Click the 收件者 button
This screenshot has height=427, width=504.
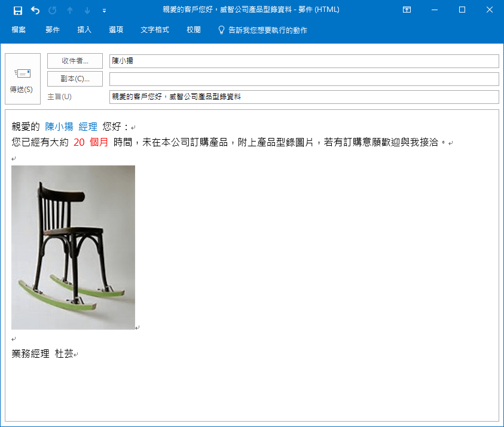(75, 61)
